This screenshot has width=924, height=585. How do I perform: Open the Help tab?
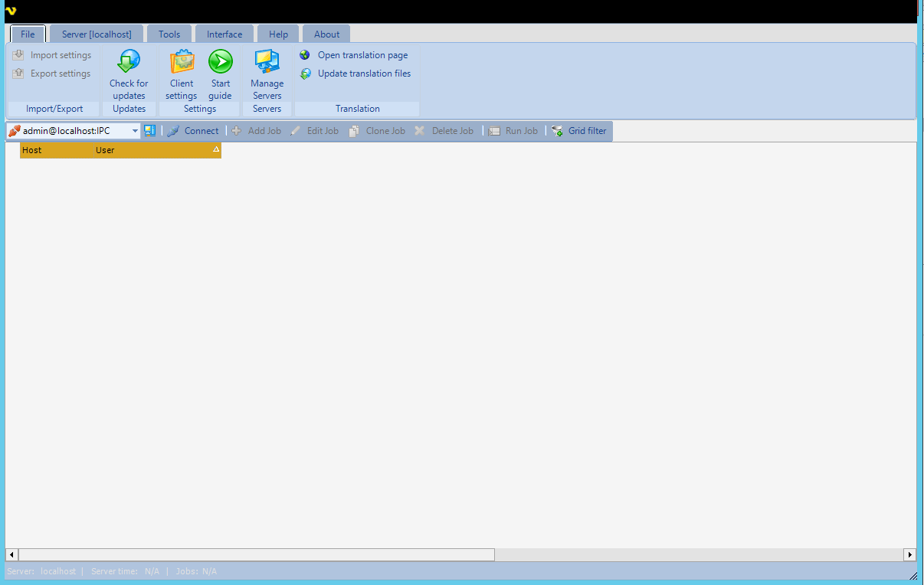pos(278,34)
